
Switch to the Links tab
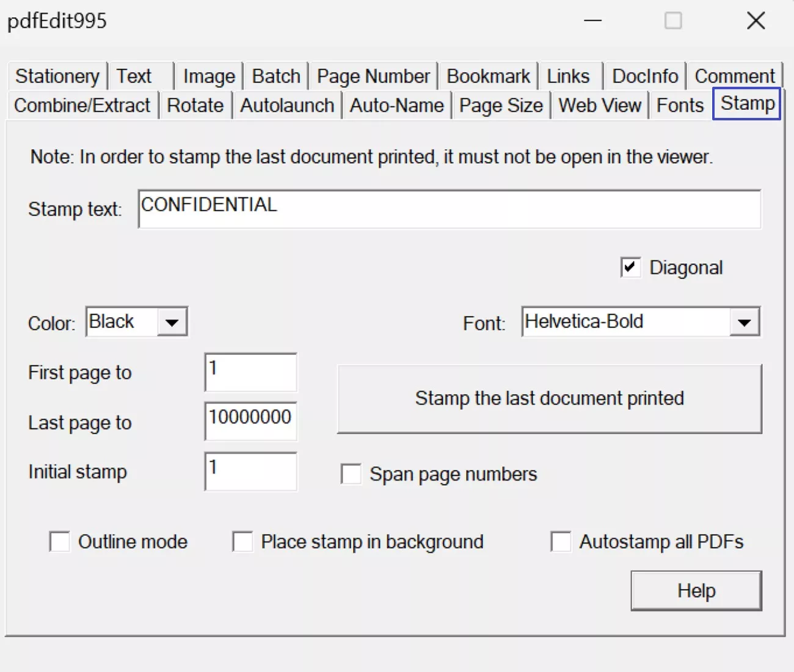coord(569,76)
